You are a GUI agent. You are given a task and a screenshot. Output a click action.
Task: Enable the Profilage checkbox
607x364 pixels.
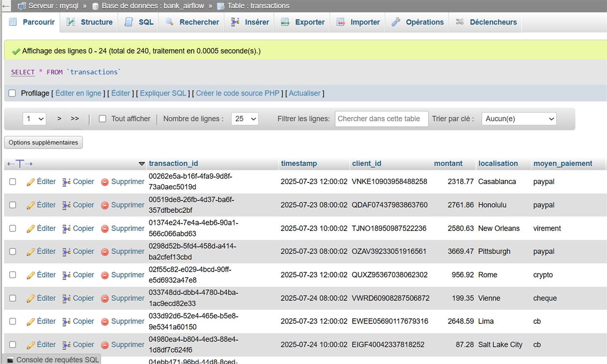[12, 93]
